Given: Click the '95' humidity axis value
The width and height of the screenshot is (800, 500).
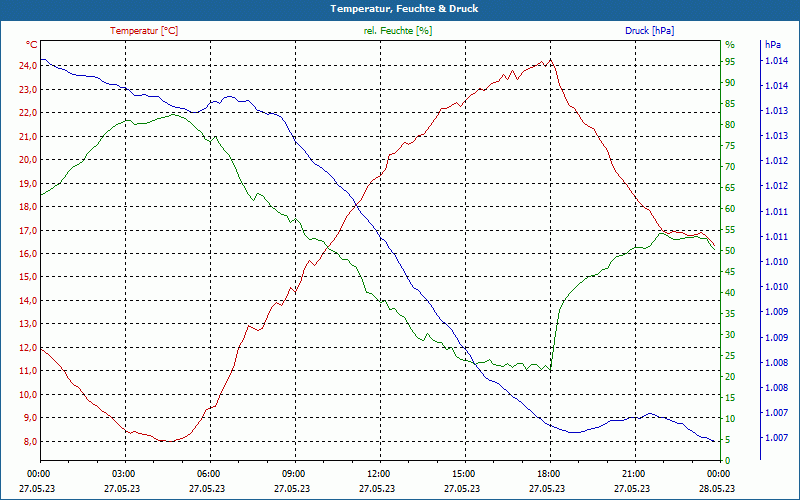Looking at the screenshot, I should (x=730, y=62).
